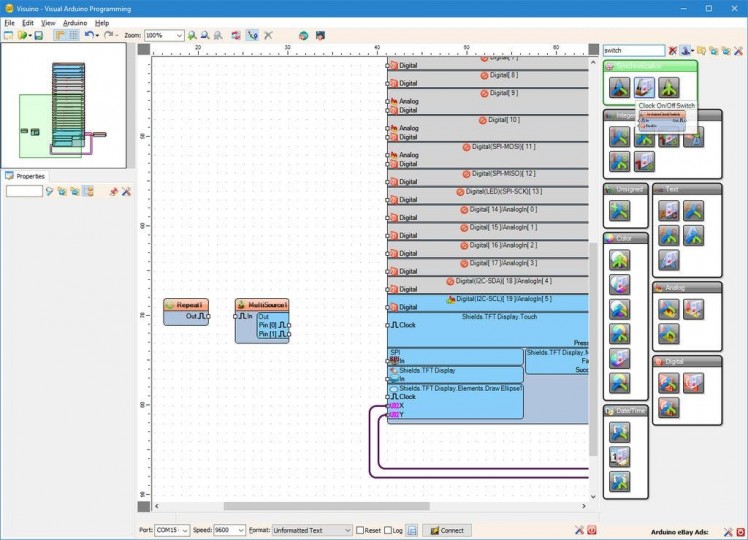The height and width of the screenshot is (540, 748).
Task: Click the new project icon
Action: (x=8, y=35)
